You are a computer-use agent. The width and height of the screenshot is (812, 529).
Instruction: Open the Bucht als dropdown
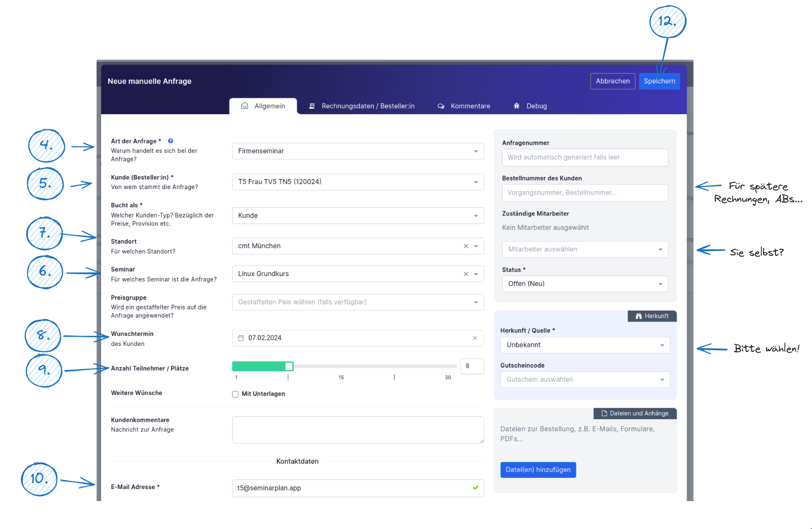point(358,216)
